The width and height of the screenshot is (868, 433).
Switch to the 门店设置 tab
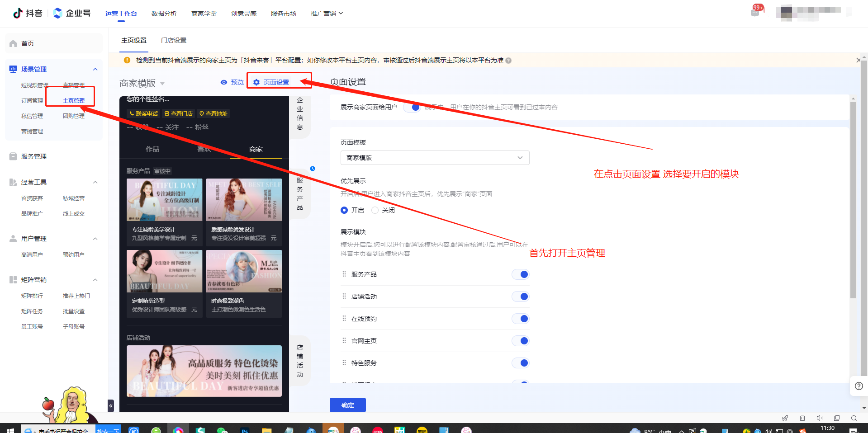pos(174,40)
